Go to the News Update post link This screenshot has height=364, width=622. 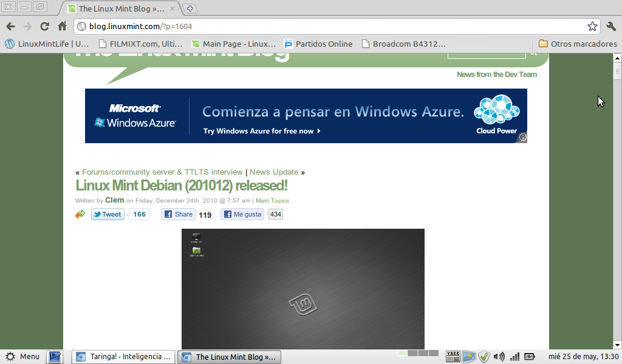(274, 172)
